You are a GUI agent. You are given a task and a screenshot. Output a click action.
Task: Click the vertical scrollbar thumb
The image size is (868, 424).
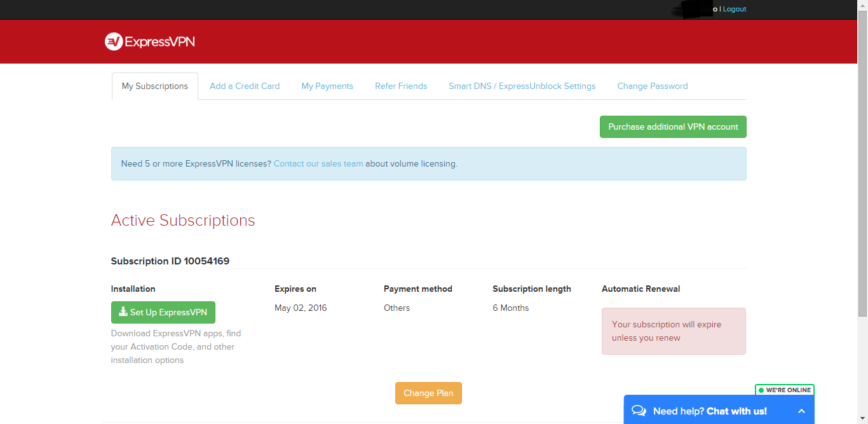tap(862, 164)
